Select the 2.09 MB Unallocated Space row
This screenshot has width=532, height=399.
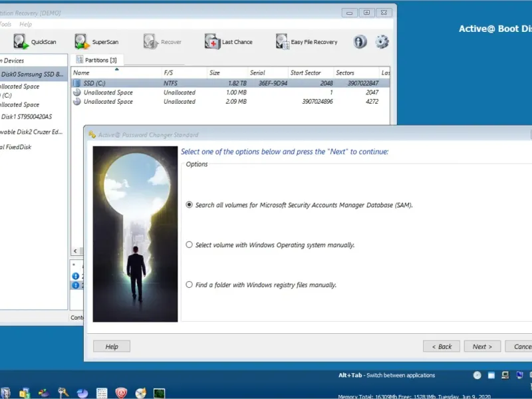(230, 102)
